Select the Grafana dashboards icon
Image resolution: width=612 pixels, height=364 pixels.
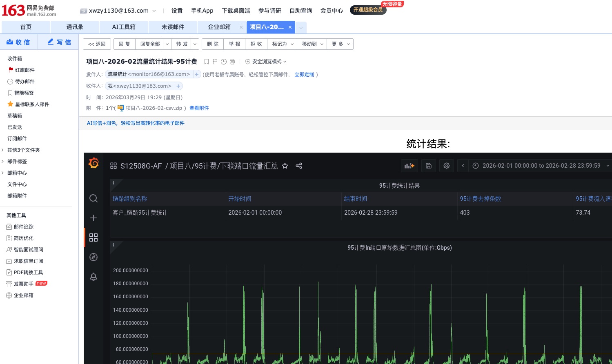pos(93,237)
